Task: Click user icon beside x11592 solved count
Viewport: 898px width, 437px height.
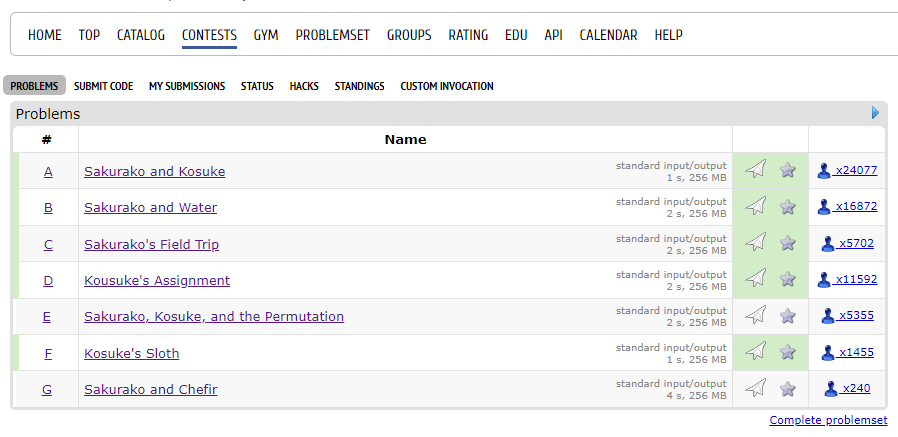Action: tap(824, 280)
